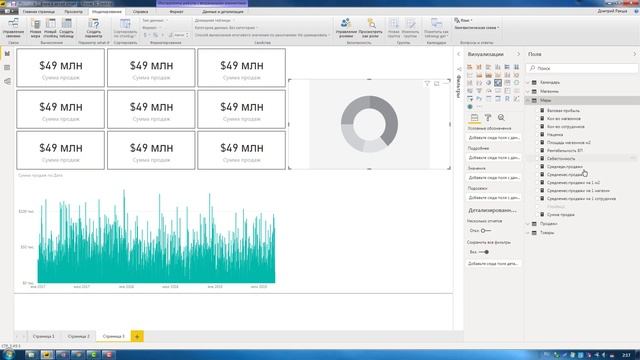
Task: Click the Details (Подробности) field well
Action: pos(494,158)
